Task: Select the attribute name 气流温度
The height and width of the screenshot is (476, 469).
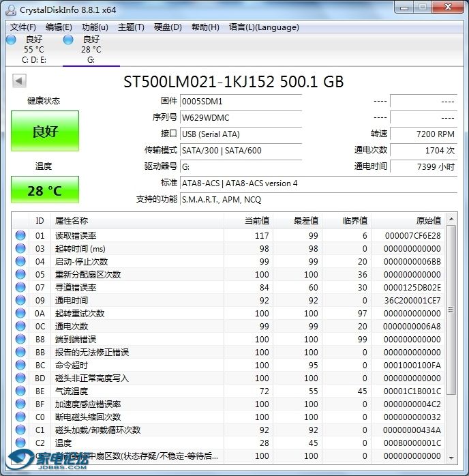Action: point(72,391)
